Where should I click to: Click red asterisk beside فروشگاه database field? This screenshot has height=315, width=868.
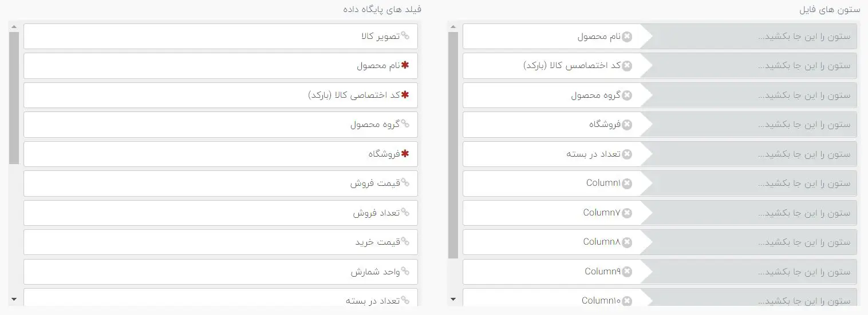tap(405, 154)
